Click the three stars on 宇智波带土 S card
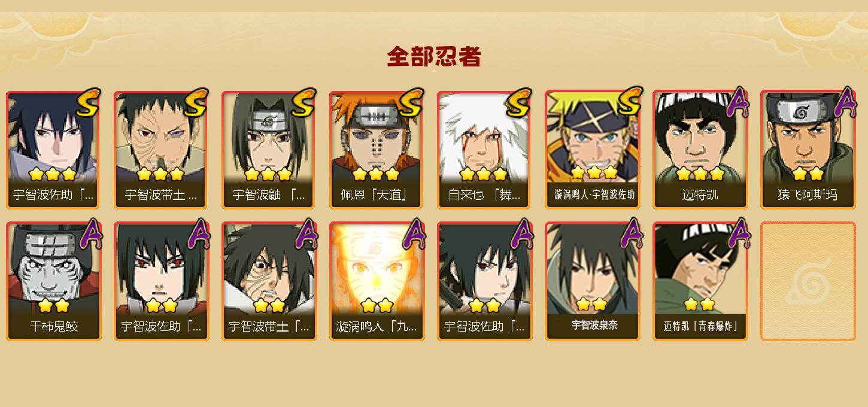 pos(160,174)
